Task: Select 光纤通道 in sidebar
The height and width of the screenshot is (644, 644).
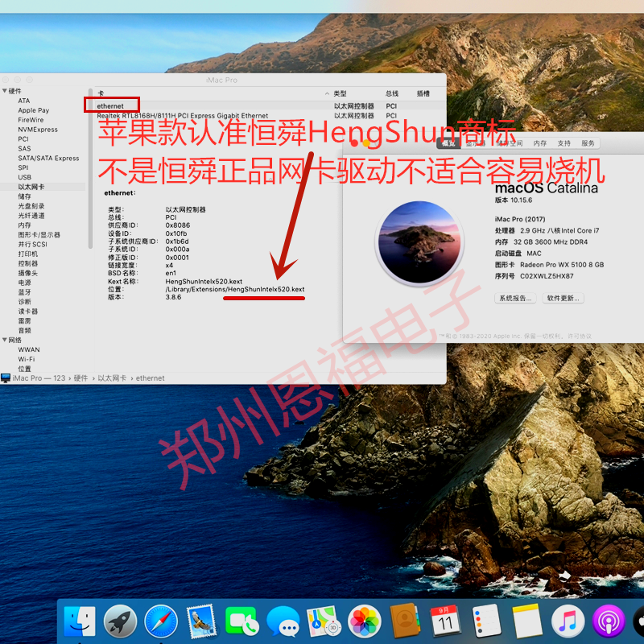Action: pos(31,216)
